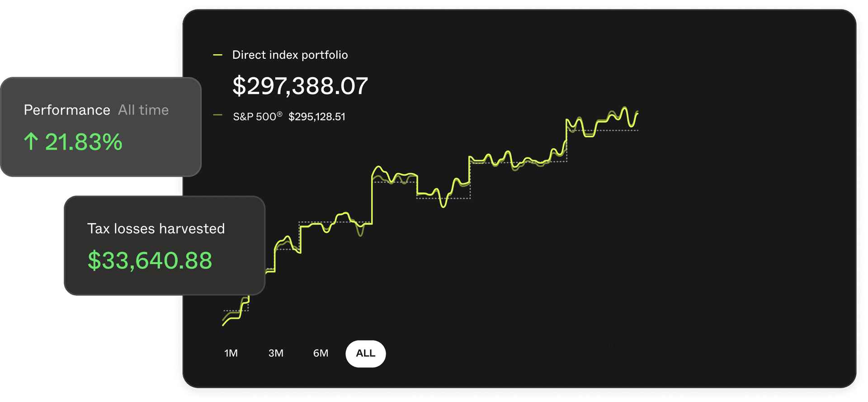Image resolution: width=868 pixels, height=402 pixels.
Task: Switch chart to the 3M range
Action: pos(276,353)
